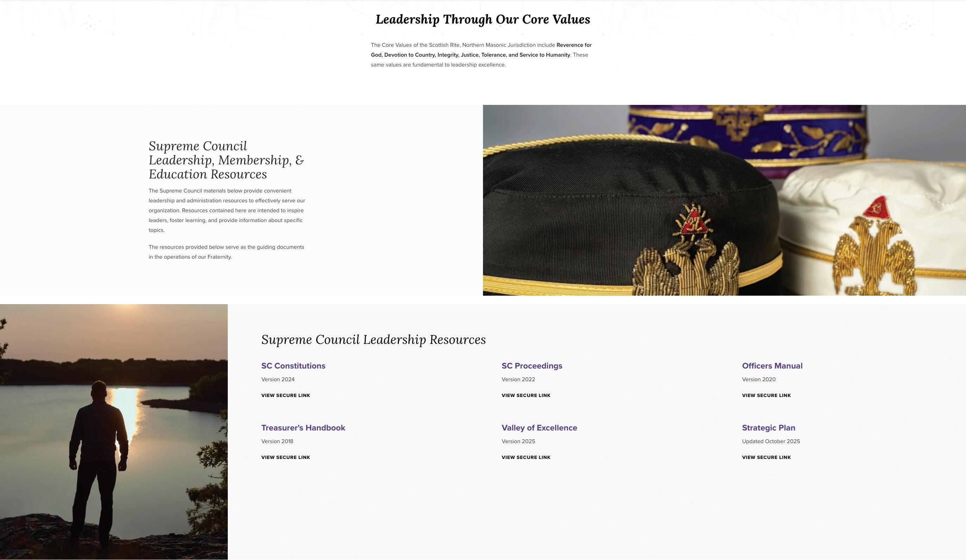Click View Secure Link under SC Proceedings
Viewport: 966px width, 560px height.
coord(526,396)
